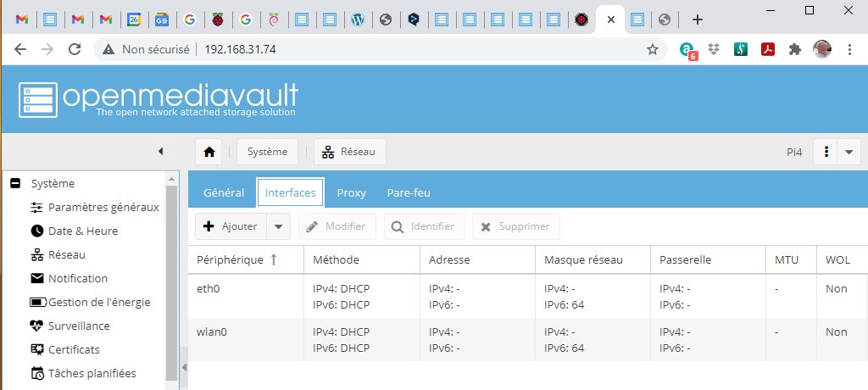
Task: Collapse the sidebar with the left arrow
Action: [x=160, y=151]
